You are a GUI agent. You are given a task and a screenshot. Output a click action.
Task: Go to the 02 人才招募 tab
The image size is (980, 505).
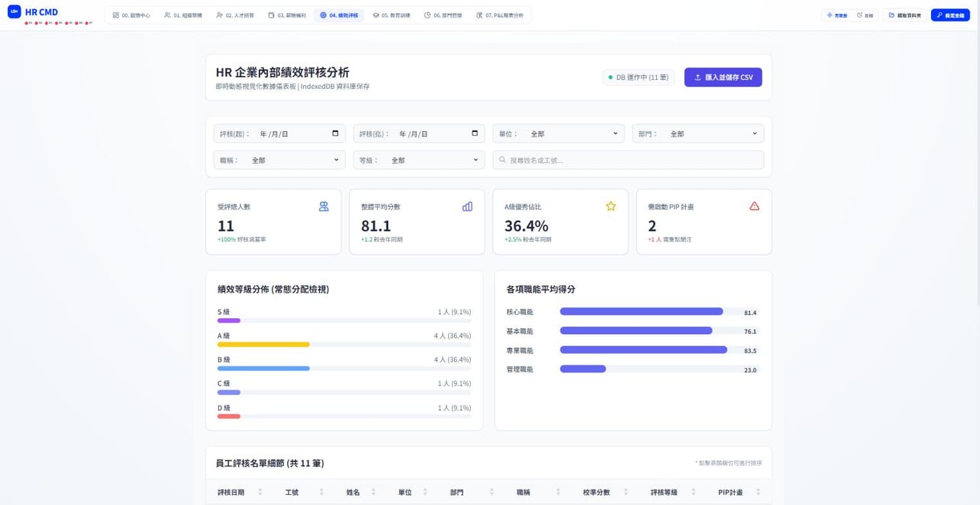(x=235, y=15)
